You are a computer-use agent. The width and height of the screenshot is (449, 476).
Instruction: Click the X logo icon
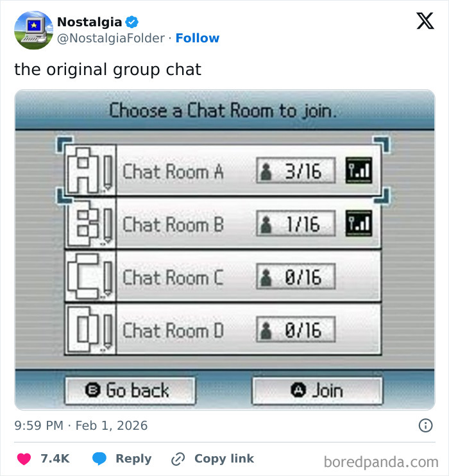point(425,21)
